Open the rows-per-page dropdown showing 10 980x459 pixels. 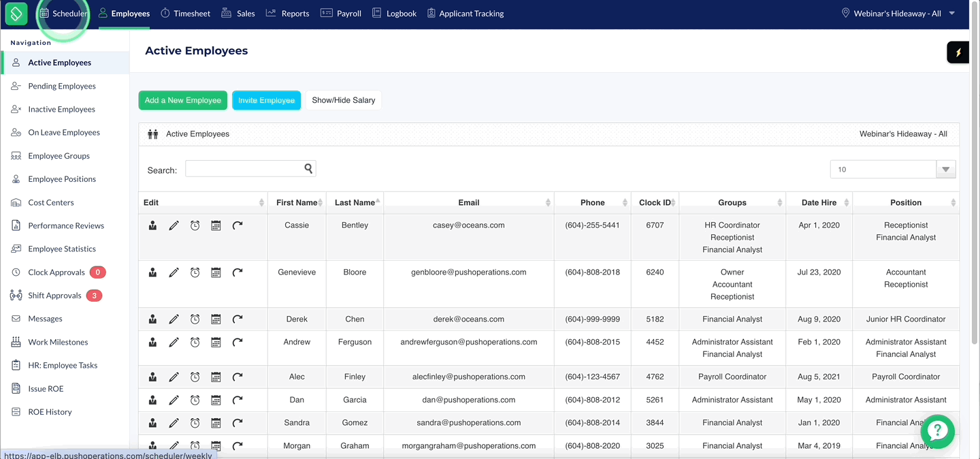coord(893,170)
